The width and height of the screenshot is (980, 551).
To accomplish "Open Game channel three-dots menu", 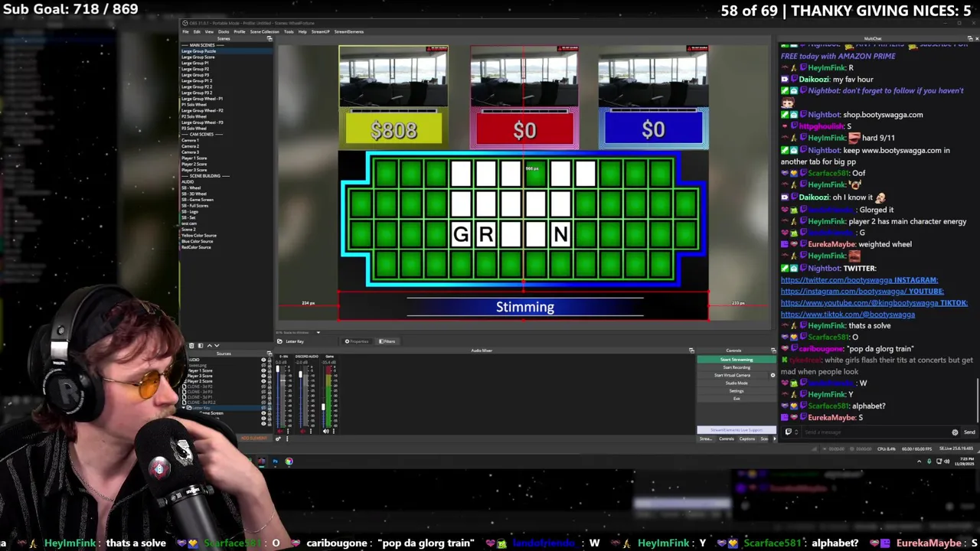I will tap(334, 431).
